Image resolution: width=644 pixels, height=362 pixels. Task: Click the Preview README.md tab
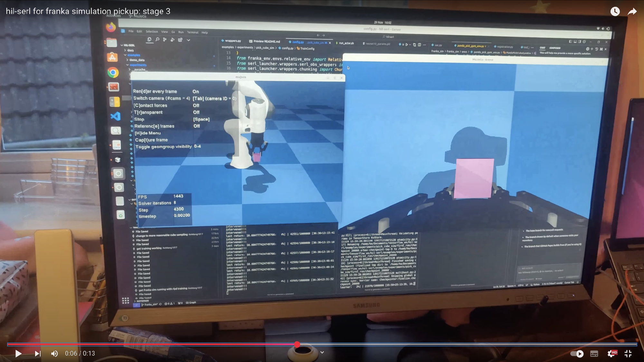[266, 41]
